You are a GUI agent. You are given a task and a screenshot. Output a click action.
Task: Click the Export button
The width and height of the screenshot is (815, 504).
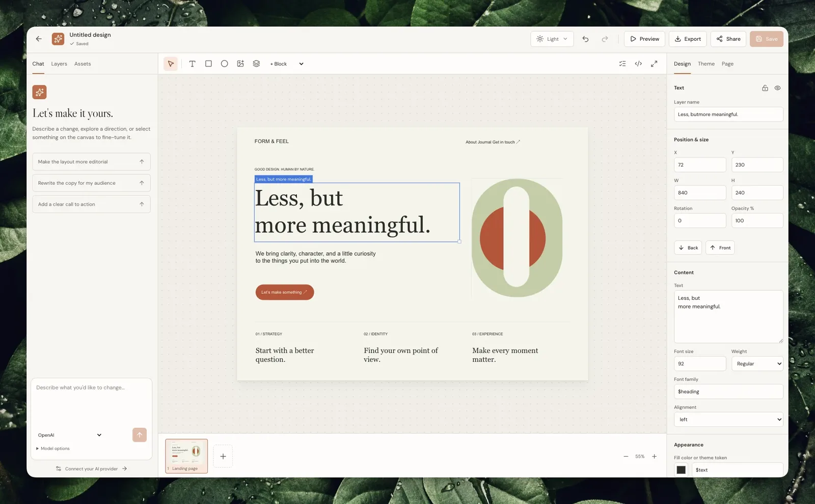(688, 39)
